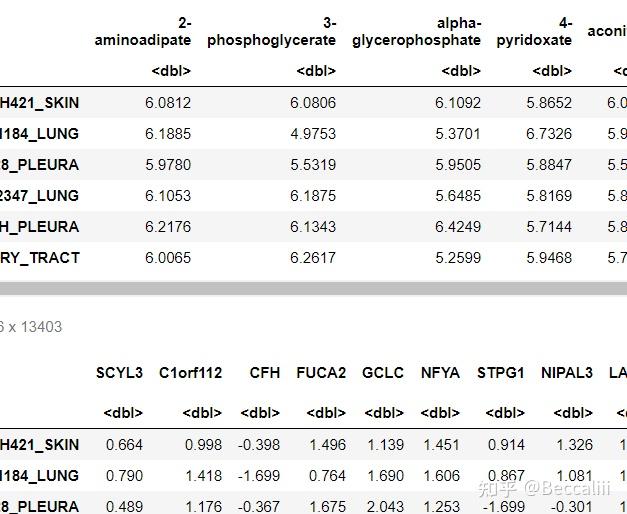Select the cell containing 6.4249
The height and width of the screenshot is (514, 627).
coord(458,227)
